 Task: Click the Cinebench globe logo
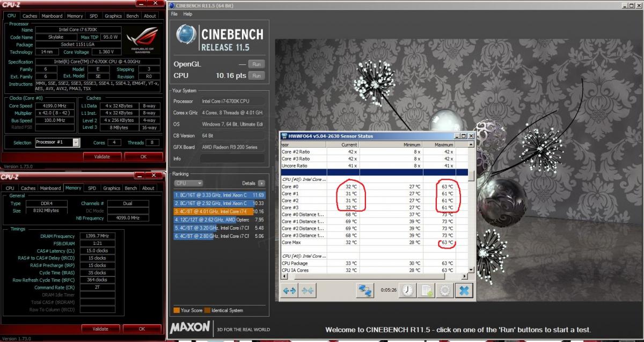(186, 35)
